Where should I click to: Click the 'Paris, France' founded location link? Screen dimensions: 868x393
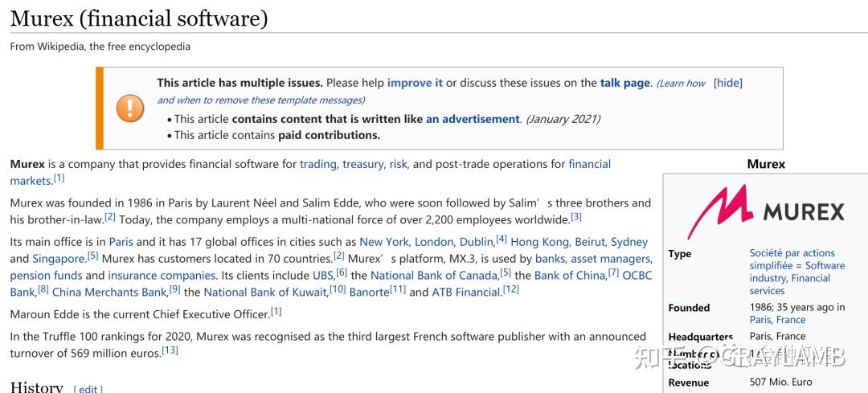coord(778,320)
